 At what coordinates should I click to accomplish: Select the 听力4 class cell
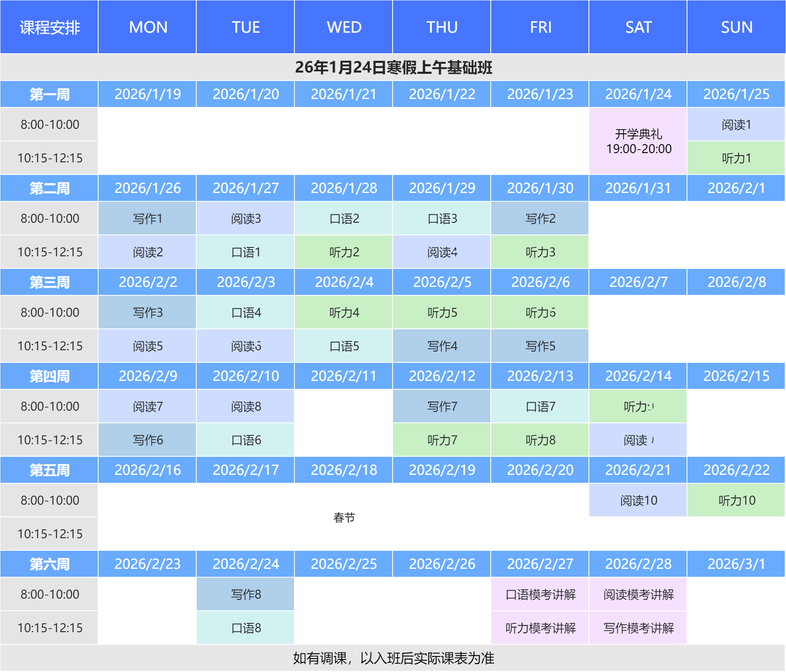pyautogui.click(x=344, y=313)
